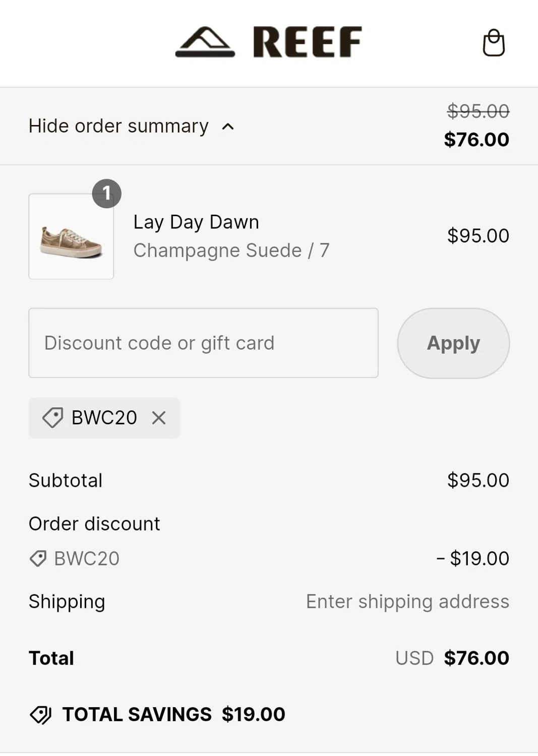Click the REEF mountain logo icon
Image resolution: width=538 pixels, height=756 pixels.
tap(205, 42)
